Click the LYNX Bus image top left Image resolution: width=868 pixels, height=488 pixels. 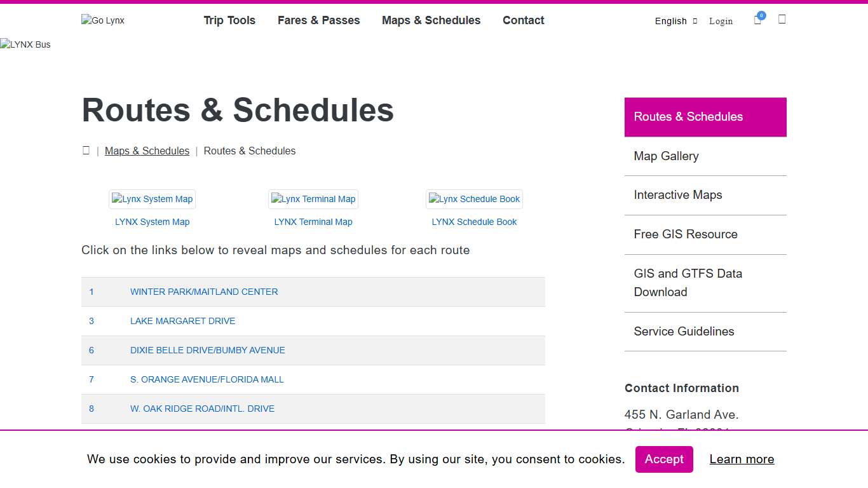[25, 44]
